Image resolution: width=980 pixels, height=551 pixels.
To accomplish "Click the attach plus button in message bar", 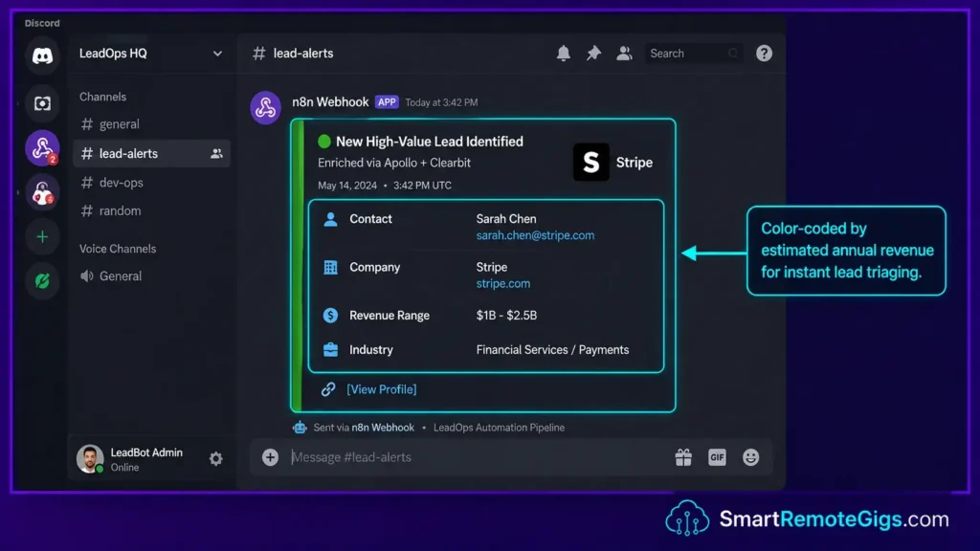I will [270, 457].
